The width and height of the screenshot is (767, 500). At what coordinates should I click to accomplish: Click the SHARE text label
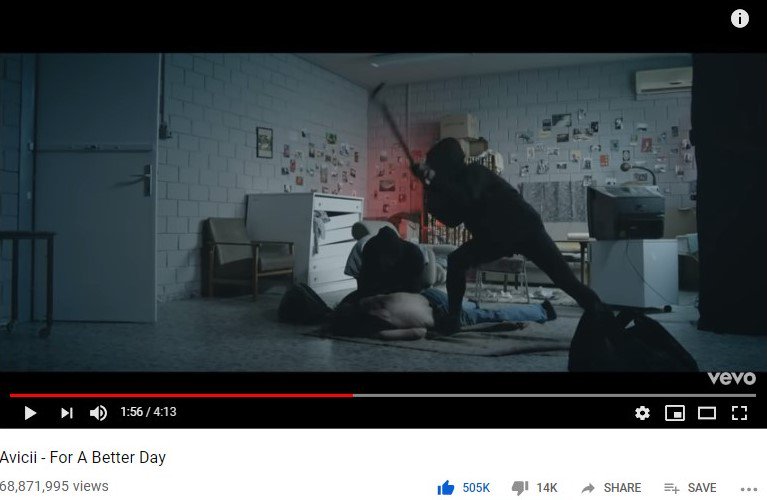(x=622, y=488)
